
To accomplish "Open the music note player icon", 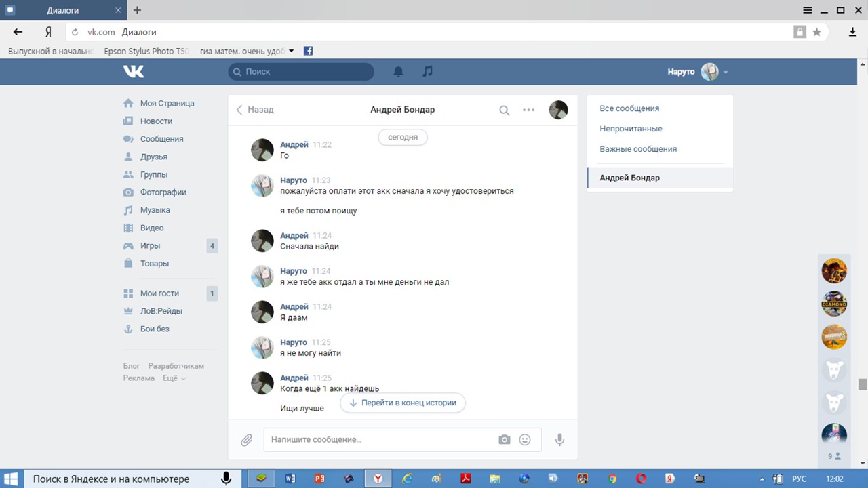I will 427,71.
